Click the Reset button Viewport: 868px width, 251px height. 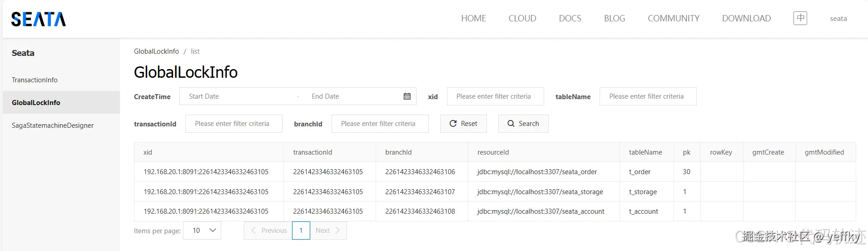(463, 124)
